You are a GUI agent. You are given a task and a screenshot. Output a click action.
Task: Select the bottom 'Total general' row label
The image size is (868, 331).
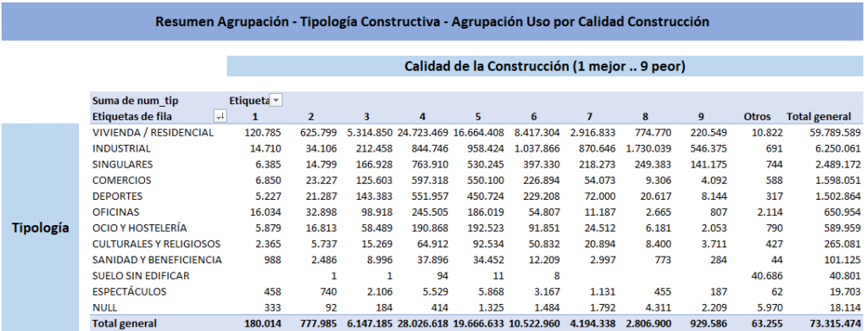125,324
